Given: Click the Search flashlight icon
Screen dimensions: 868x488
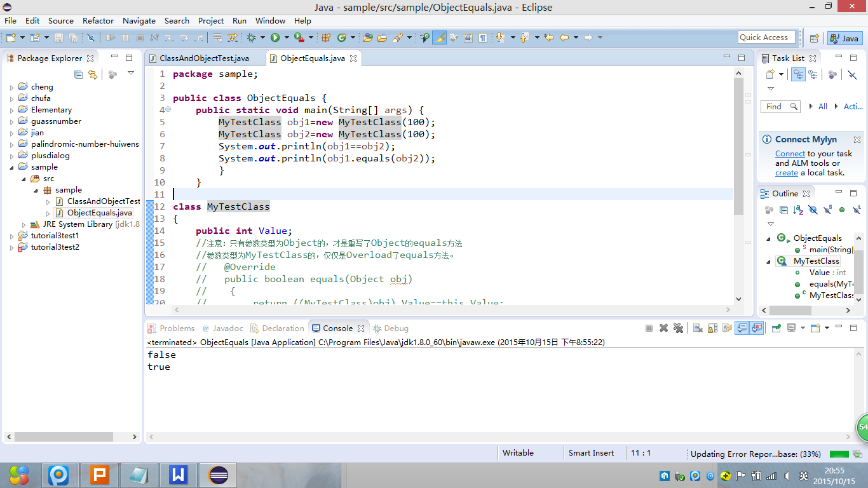Looking at the screenshot, I should point(398,38).
